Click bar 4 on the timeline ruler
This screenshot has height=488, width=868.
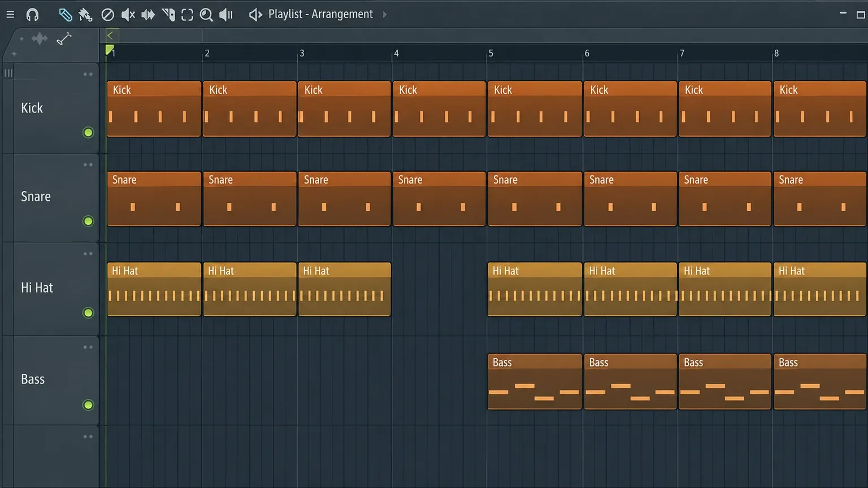coord(396,53)
